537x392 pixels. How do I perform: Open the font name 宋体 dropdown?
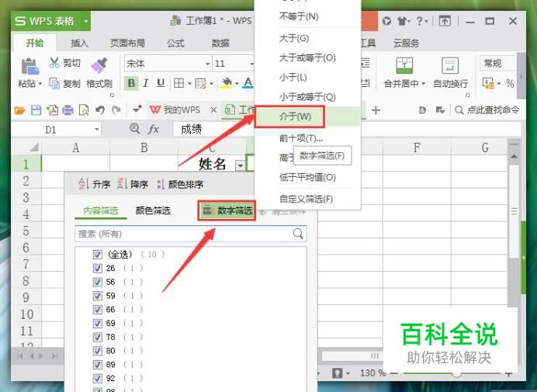[x=207, y=64]
